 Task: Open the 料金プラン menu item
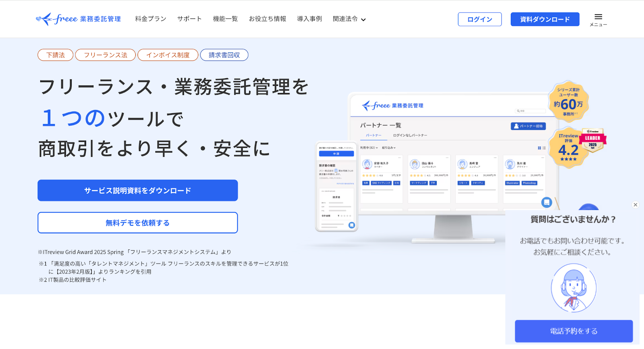click(151, 19)
